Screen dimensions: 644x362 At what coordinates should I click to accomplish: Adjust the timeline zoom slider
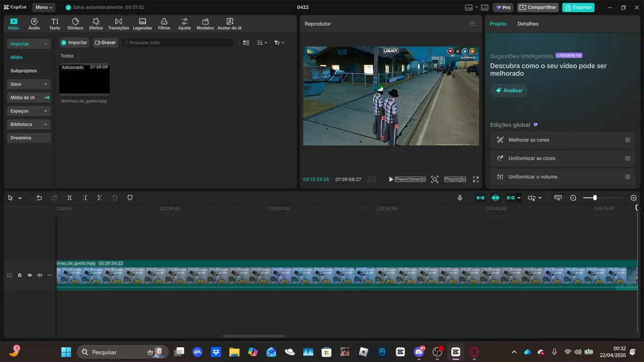(595, 198)
